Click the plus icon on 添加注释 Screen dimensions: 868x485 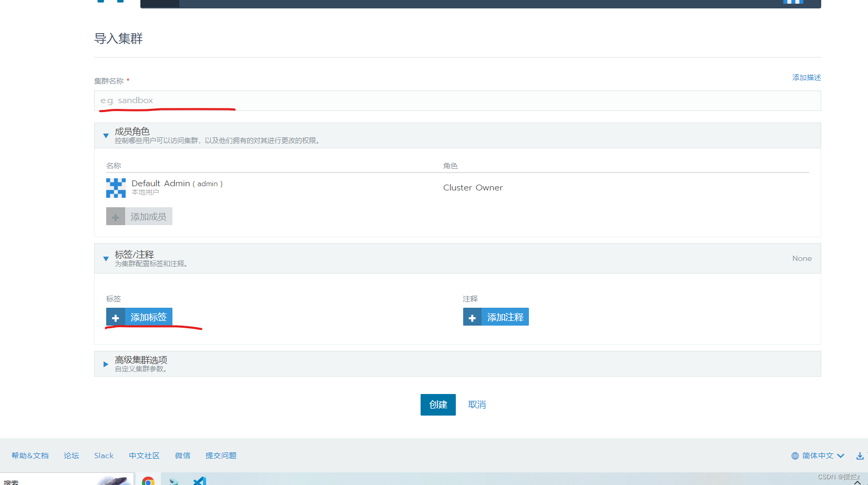tap(472, 317)
